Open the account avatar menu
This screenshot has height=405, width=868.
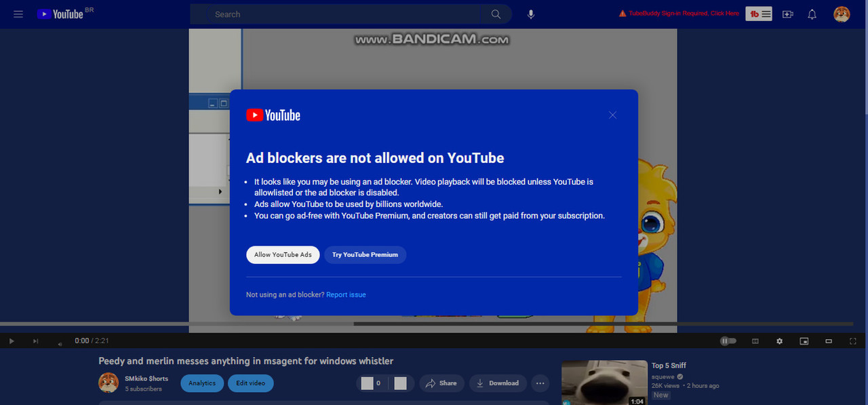pyautogui.click(x=842, y=14)
